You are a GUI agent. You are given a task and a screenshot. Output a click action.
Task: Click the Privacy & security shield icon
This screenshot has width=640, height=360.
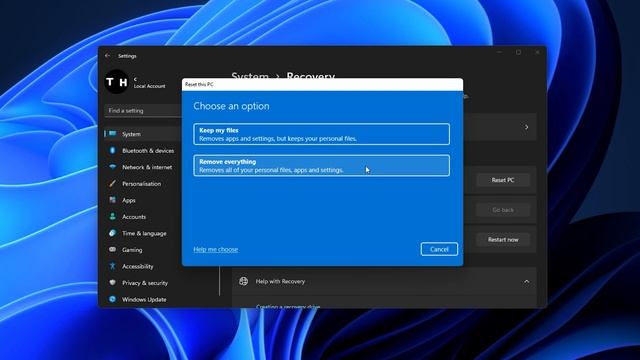(113, 282)
